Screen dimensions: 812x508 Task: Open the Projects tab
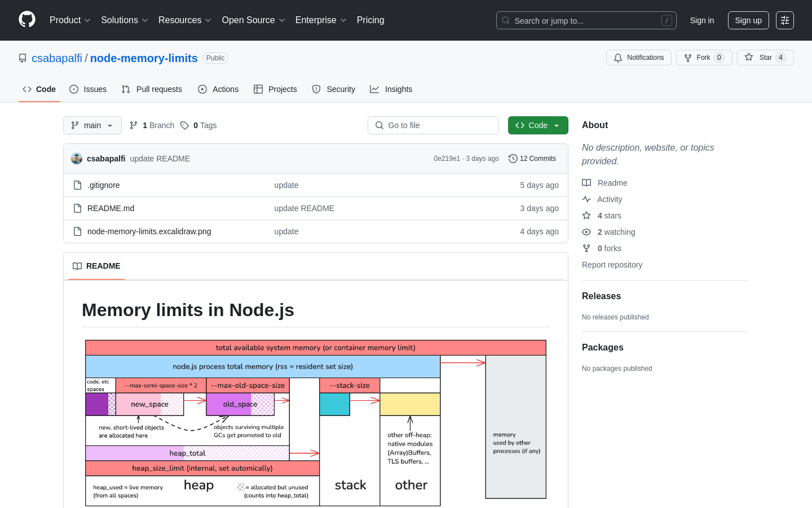tap(275, 89)
